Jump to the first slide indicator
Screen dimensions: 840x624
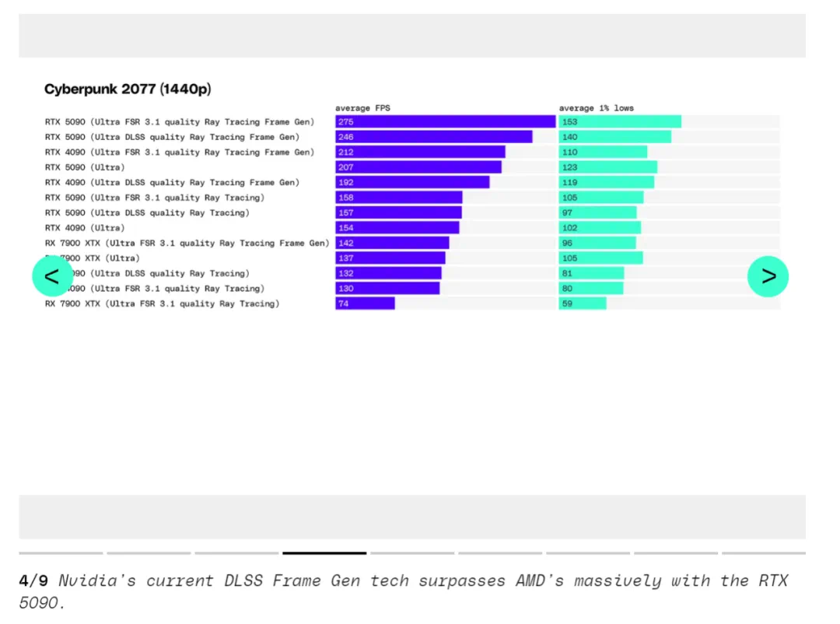(61, 553)
